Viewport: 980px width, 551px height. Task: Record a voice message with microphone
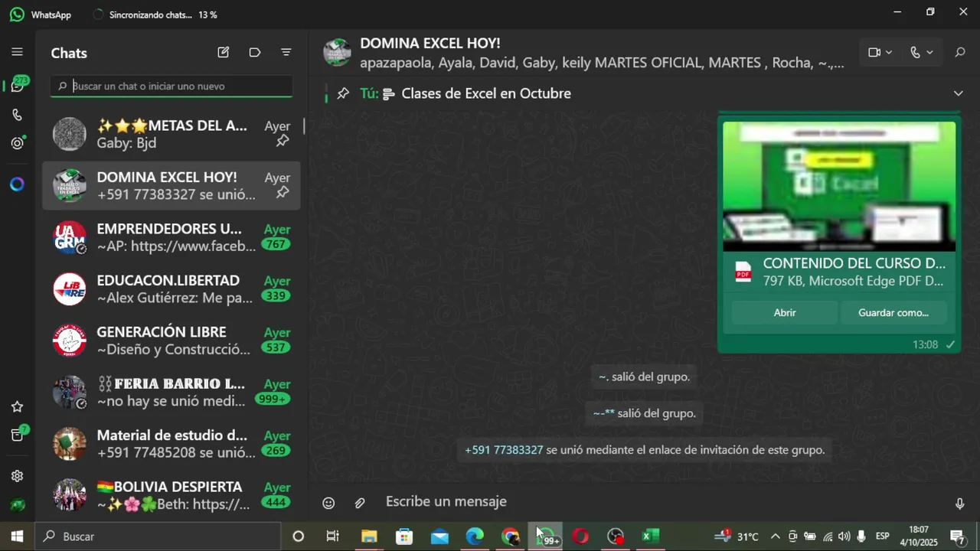tap(960, 503)
